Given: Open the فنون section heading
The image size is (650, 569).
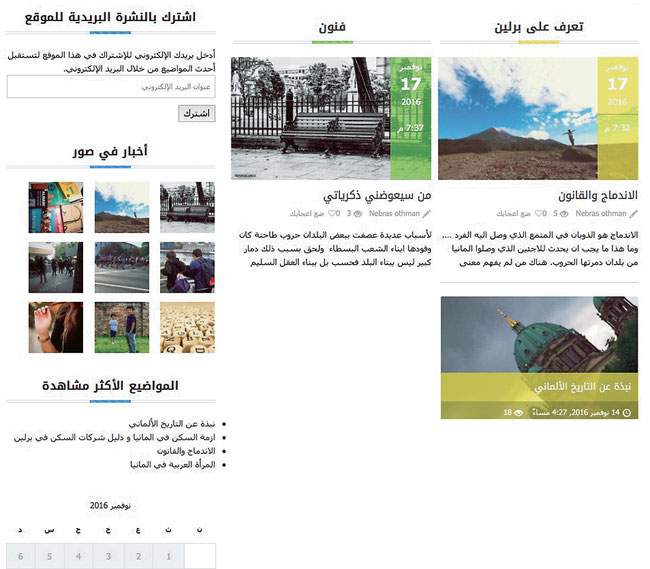Looking at the screenshot, I should 332,27.
